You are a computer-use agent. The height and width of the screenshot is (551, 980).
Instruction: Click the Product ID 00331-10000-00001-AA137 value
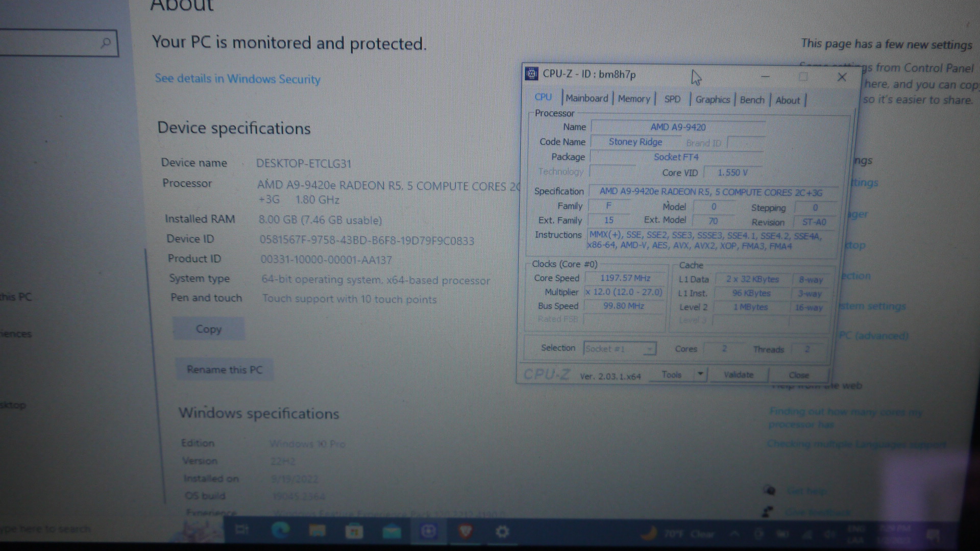click(326, 260)
